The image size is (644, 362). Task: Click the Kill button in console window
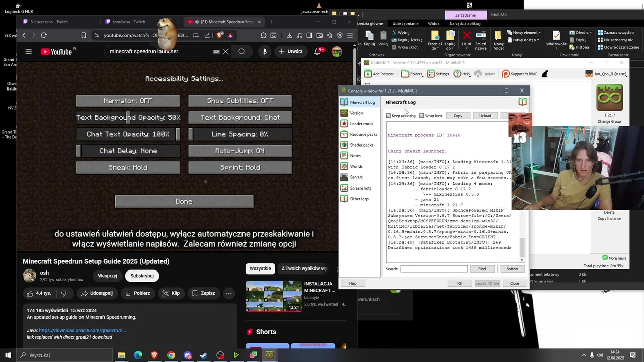pos(459,283)
